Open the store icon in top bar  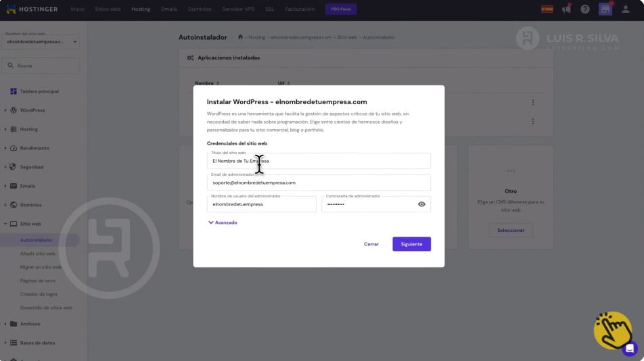pyautogui.click(x=605, y=9)
